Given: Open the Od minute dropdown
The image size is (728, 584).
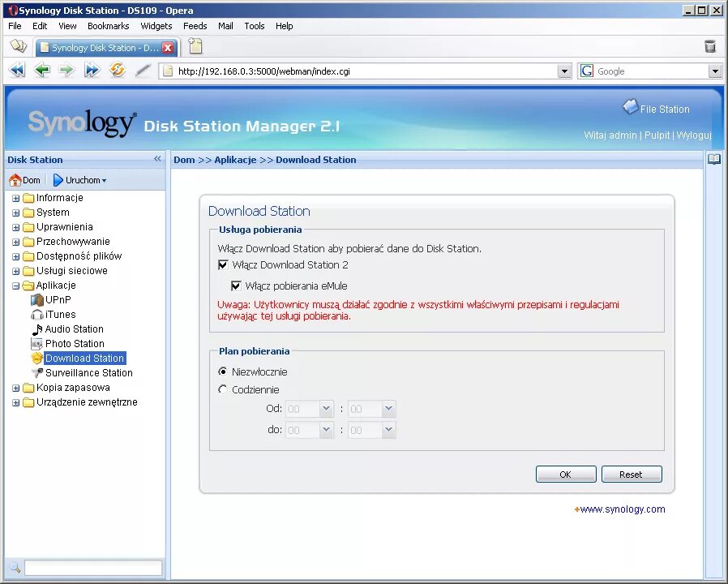Looking at the screenshot, I should pos(388,409).
